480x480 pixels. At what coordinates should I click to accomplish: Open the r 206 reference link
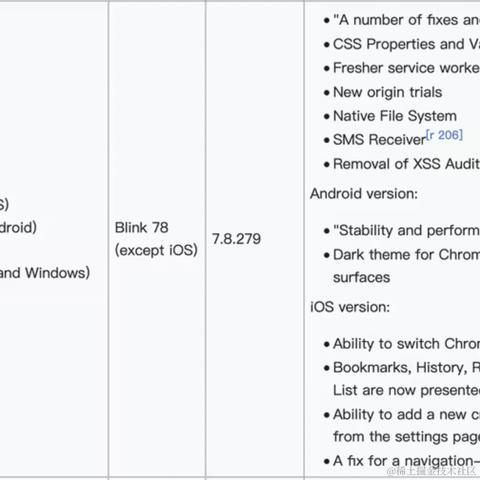click(x=444, y=135)
